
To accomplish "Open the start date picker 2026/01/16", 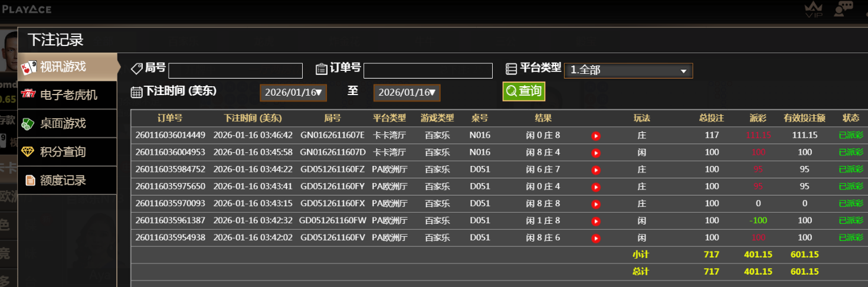I will pos(293,93).
